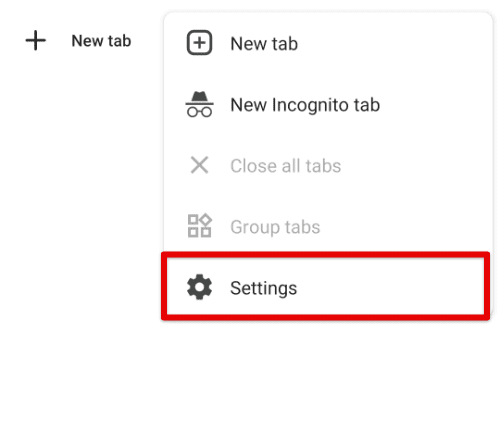Click the boxed plus icon in popup menu
This screenshot has width=500, height=436.
tap(199, 43)
